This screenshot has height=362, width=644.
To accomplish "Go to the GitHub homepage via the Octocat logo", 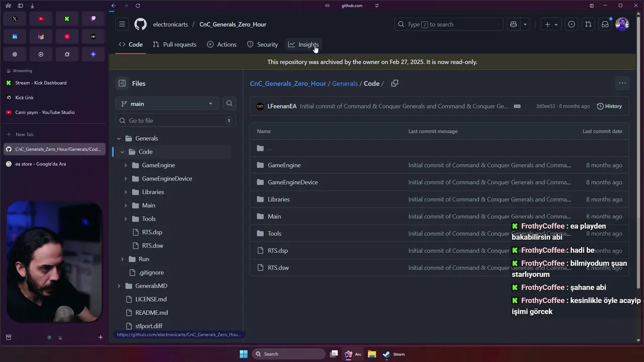I will tap(140, 24).
